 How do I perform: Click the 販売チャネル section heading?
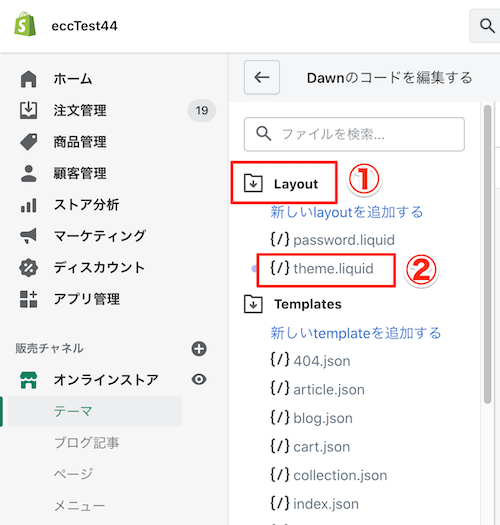point(50,348)
